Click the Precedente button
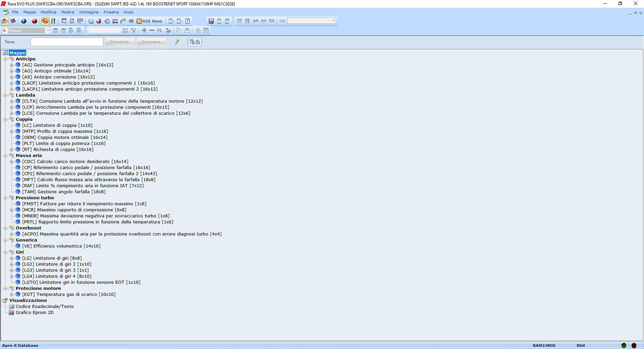644x349 pixels. [x=120, y=42]
